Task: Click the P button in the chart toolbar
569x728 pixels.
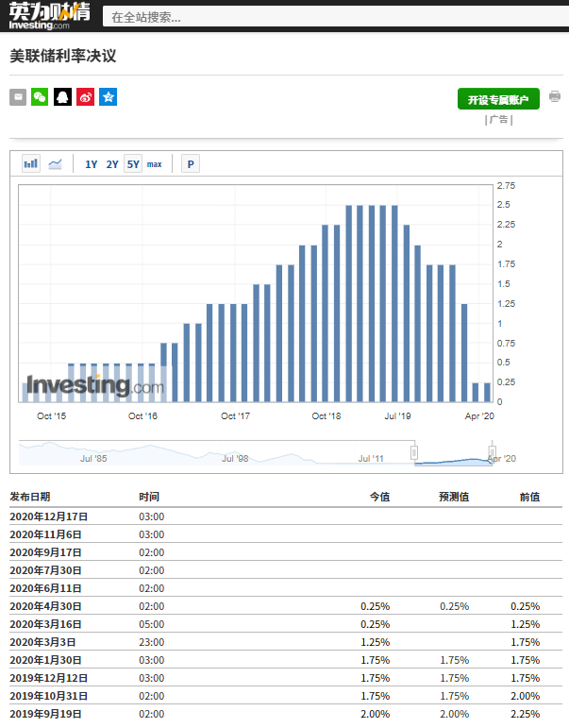Action: click(x=191, y=164)
